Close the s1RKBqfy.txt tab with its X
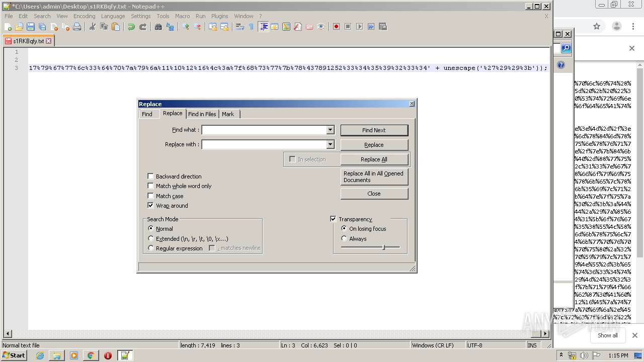644x362 pixels. [49, 41]
